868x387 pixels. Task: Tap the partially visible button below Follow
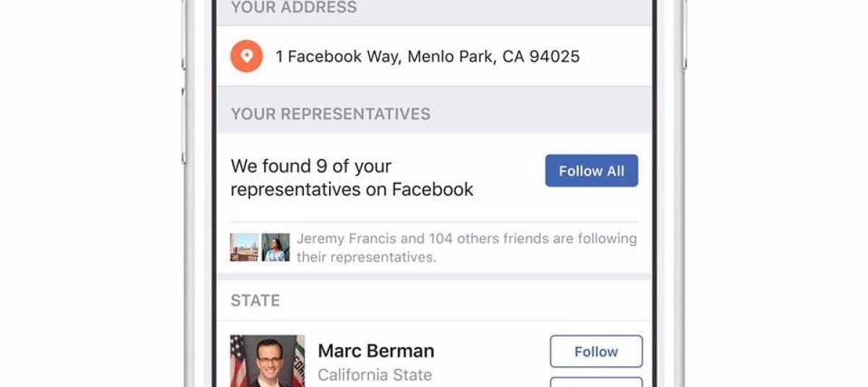coord(596,382)
